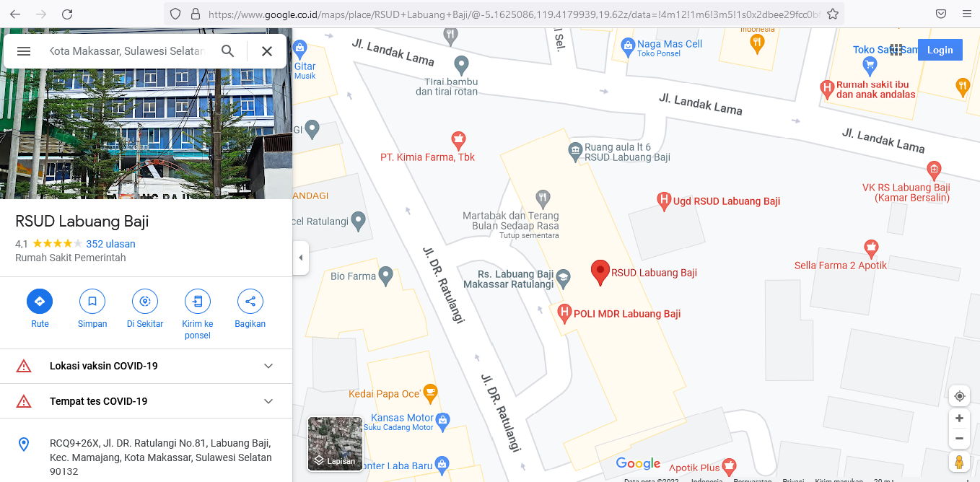Image resolution: width=980 pixels, height=482 pixels.
Task: Select the Street View pegman icon
Action: pyautogui.click(x=959, y=462)
